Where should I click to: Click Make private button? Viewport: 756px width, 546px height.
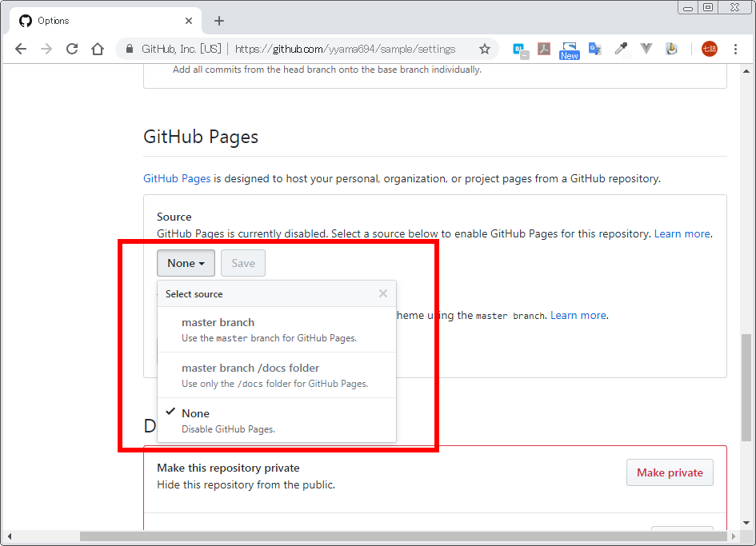pyautogui.click(x=670, y=472)
